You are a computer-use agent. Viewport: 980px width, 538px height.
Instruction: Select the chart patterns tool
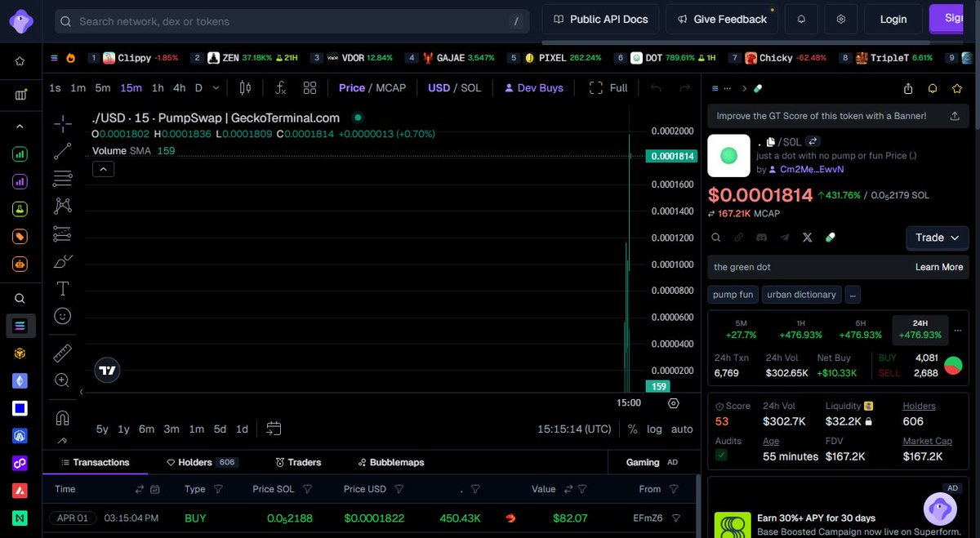63,206
